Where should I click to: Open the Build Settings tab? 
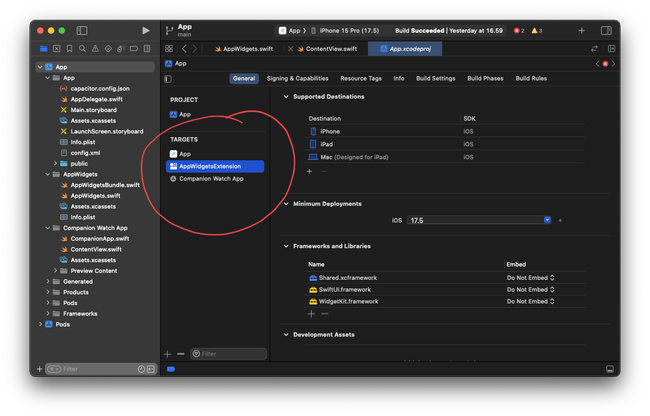(x=435, y=78)
